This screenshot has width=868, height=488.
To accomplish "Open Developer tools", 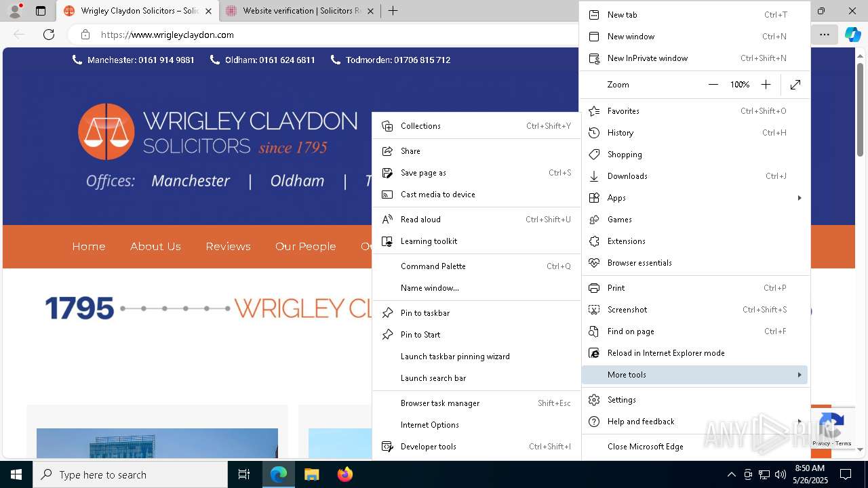I will coord(477,447).
